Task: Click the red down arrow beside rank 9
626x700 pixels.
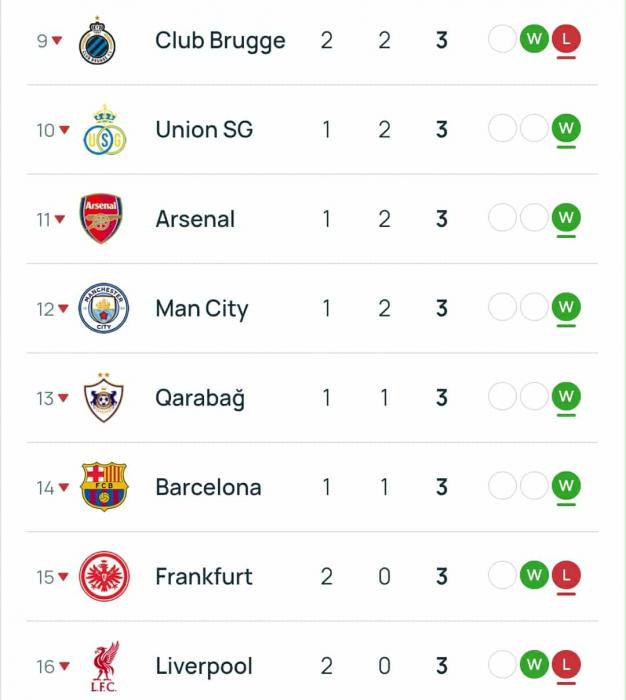Action: point(57,41)
